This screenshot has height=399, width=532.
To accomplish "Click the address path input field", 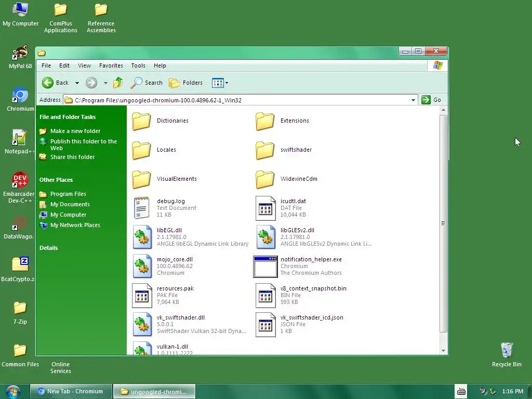I will pyautogui.click(x=240, y=100).
